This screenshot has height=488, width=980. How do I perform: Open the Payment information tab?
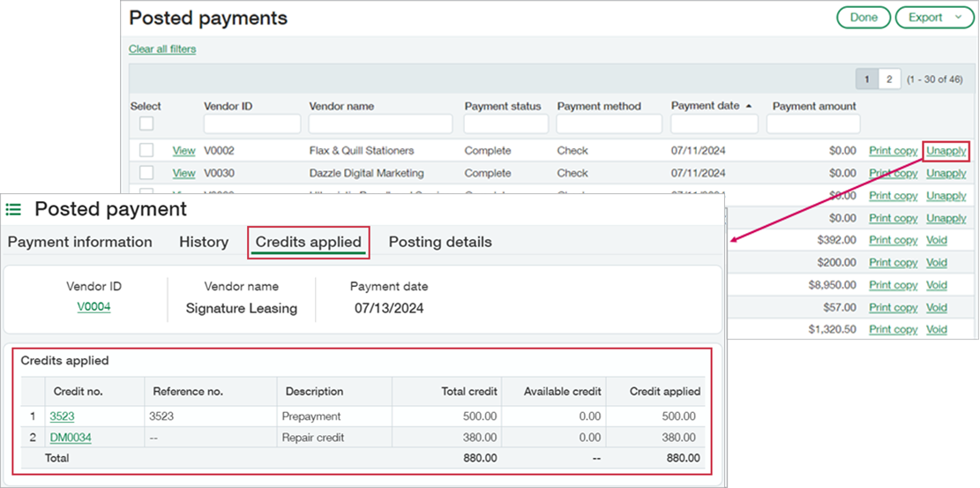tap(80, 242)
